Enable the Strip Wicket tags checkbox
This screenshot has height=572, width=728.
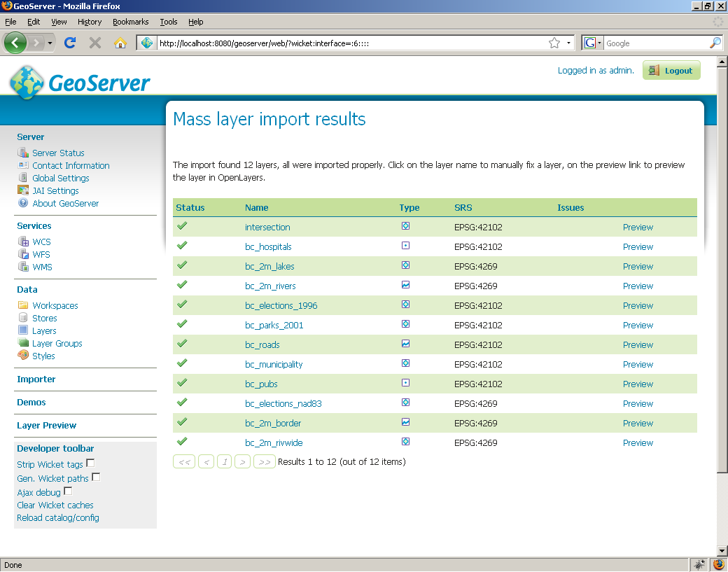[90, 463]
